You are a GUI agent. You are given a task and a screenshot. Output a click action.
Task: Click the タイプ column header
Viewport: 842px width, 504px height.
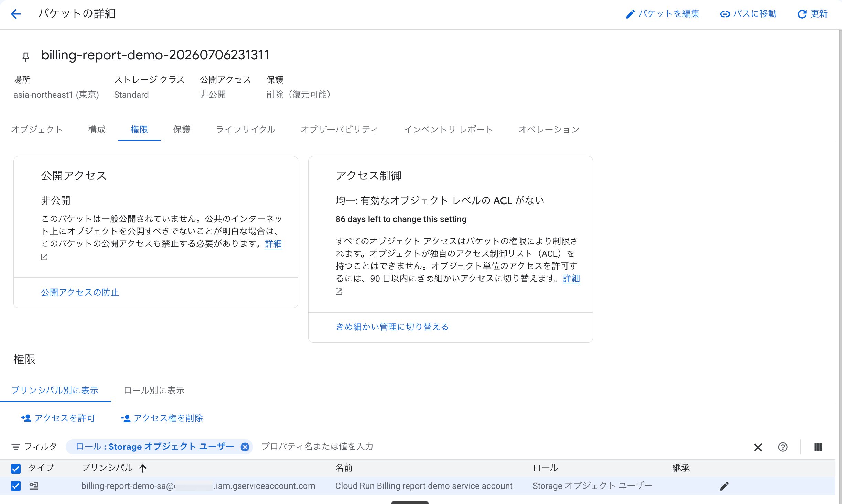point(42,468)
